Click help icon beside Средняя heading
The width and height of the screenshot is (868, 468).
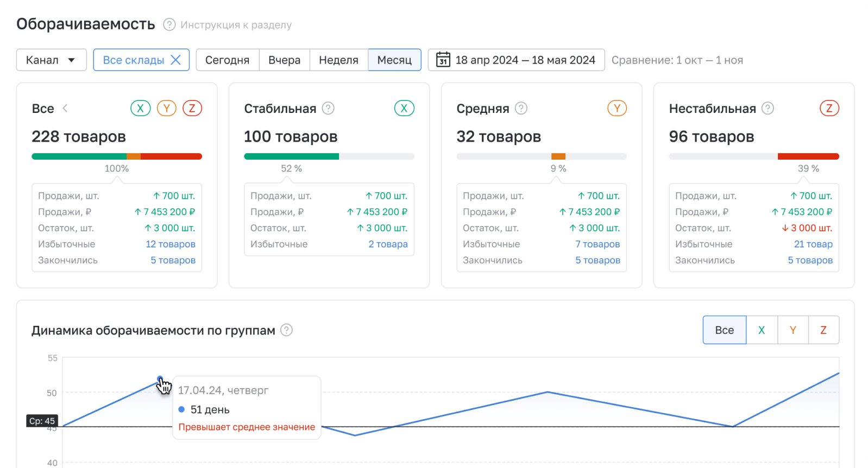coord(521,109)
